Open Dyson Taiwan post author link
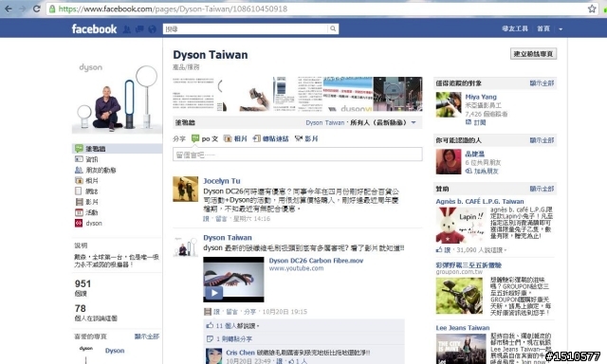The width and height of the screenshot is (607, 364). point(228,238)
